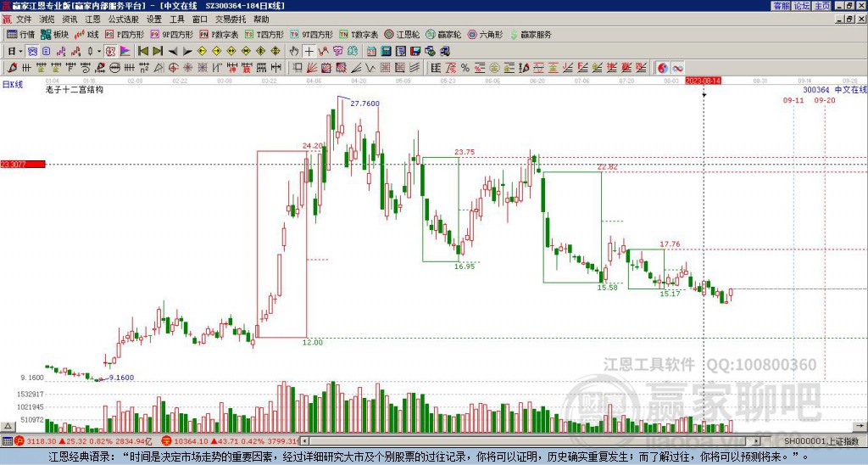Open the calculator icon
This screenshot has width=868, height=465.
click(387, 52)
